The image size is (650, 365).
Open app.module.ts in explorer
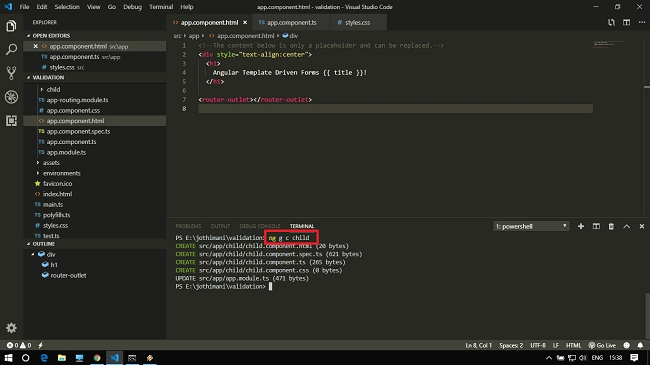pyautogui.click(x=66, y=152)
